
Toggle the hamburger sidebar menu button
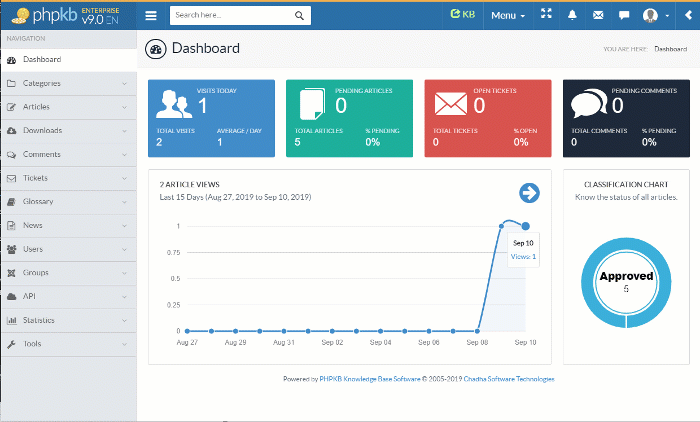151,16
